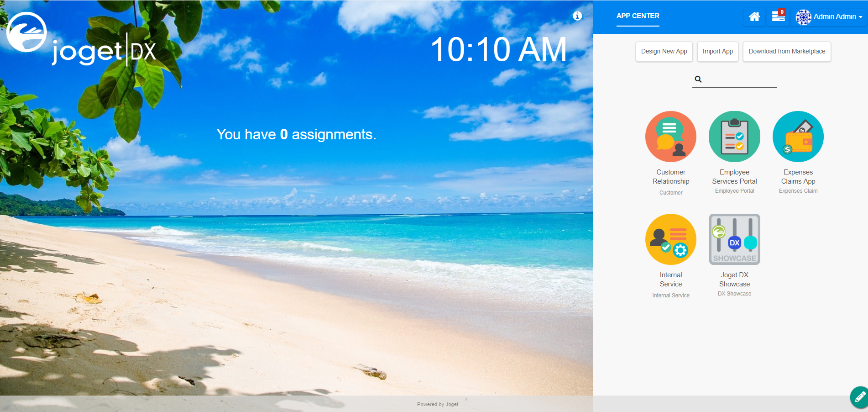Open the inbox notifications icon

(778, 16)
